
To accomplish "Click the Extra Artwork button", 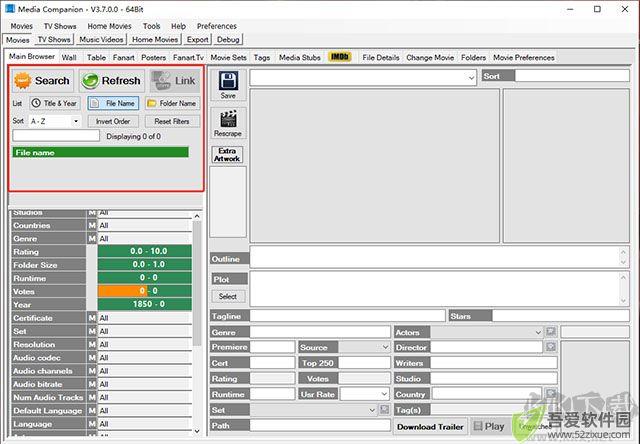I will tap(227, 155).
